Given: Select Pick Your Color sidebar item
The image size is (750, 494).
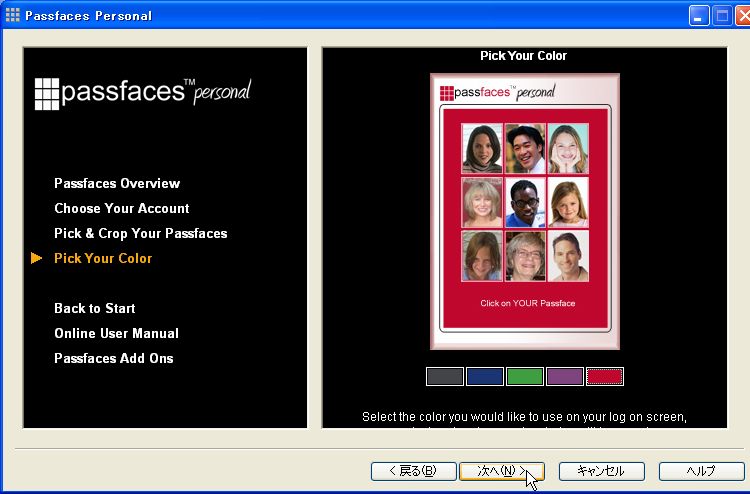Looking at the screenshot, I should (x=103, y=258).
